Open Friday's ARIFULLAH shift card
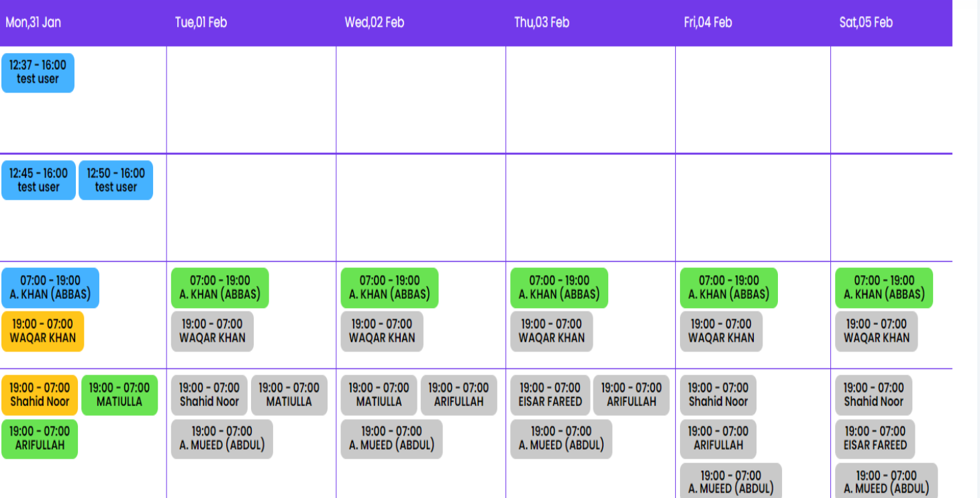Screen dimensions: 980x498 click(x=718, y=439)
